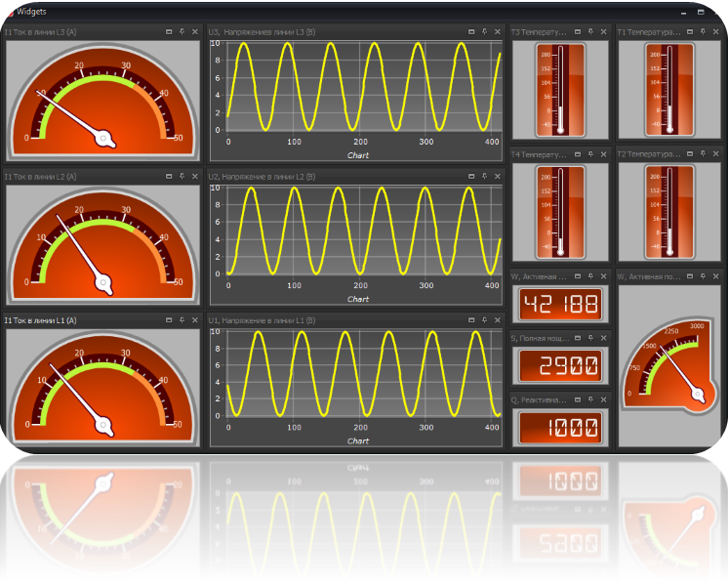
Task: Float the T1 Температура thermometer panel
Action: [690, 31]
